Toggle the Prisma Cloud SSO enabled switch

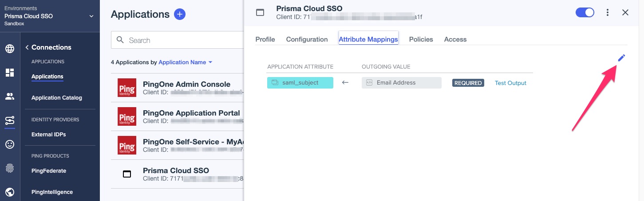(x=585, y=12)
